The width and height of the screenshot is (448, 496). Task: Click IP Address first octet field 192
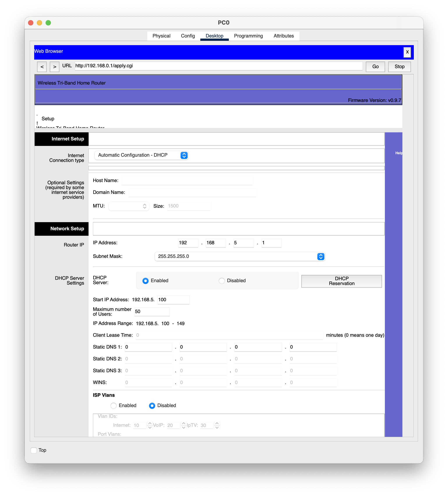[188, 243]
